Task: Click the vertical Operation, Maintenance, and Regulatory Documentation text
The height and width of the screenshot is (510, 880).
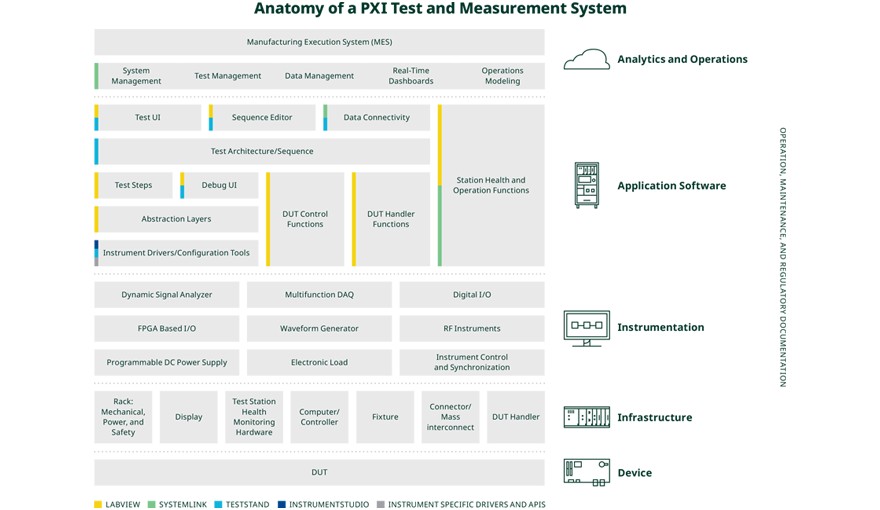Action: tap(783, 257)
